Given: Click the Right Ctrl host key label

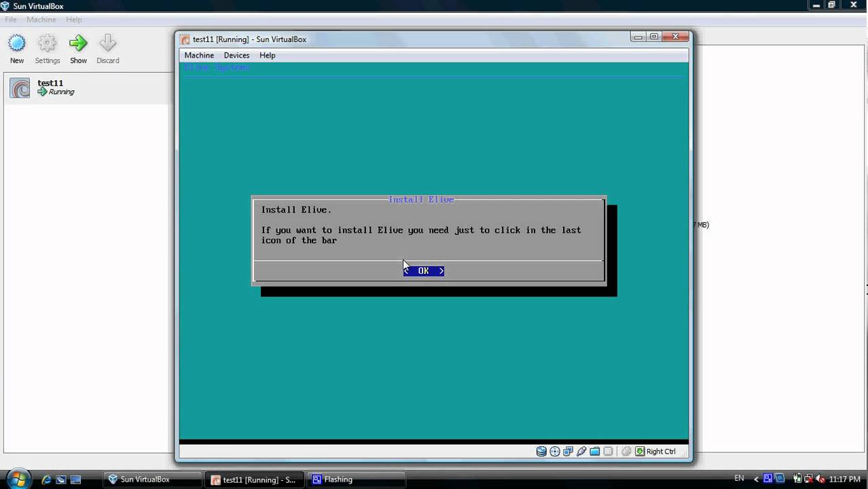Looking at the screenshot, I should click(x=661, y=451).
